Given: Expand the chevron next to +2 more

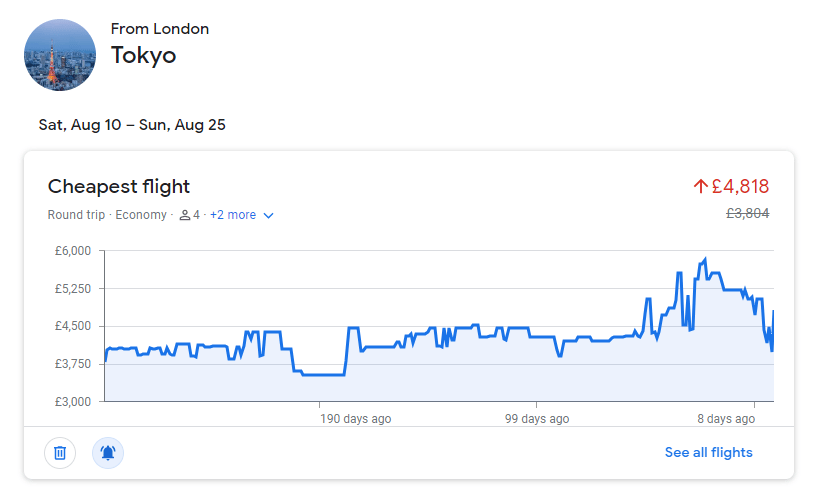Looking at the screenshot, I should click(x=268, y=215).
